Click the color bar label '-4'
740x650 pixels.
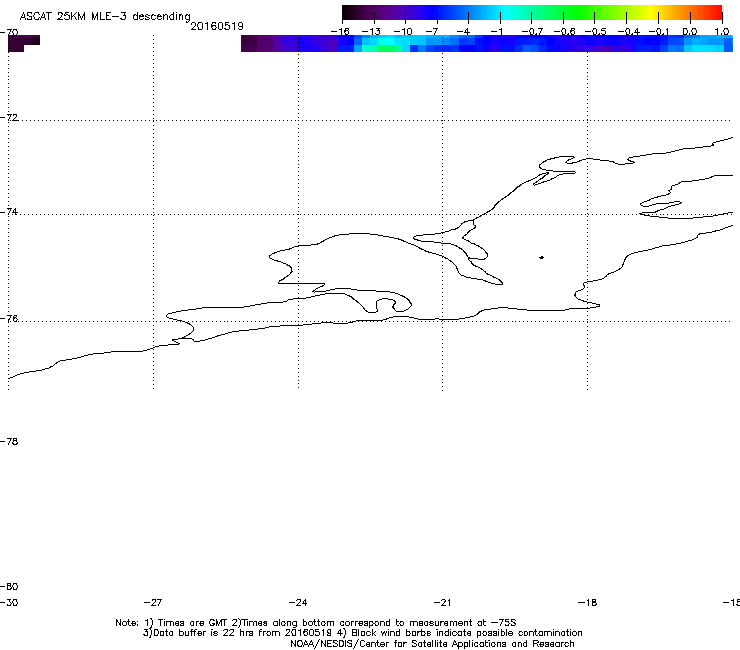pyautogui.click(x=463, y=32)
